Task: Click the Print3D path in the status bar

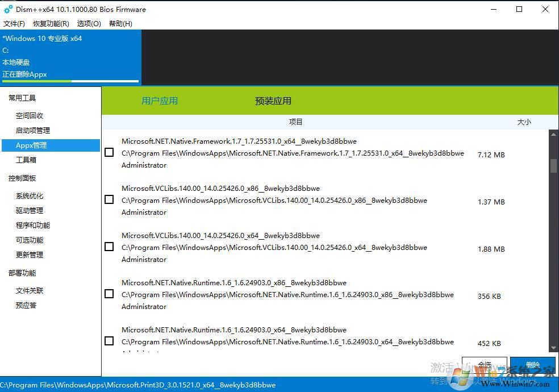Action: (138, 385)
